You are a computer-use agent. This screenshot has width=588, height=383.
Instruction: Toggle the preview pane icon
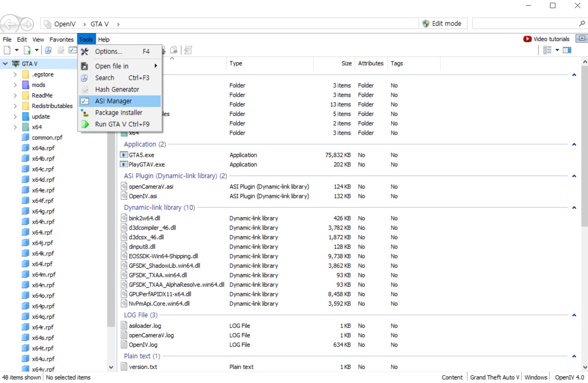pyautogui.click(x=567, y=50)
